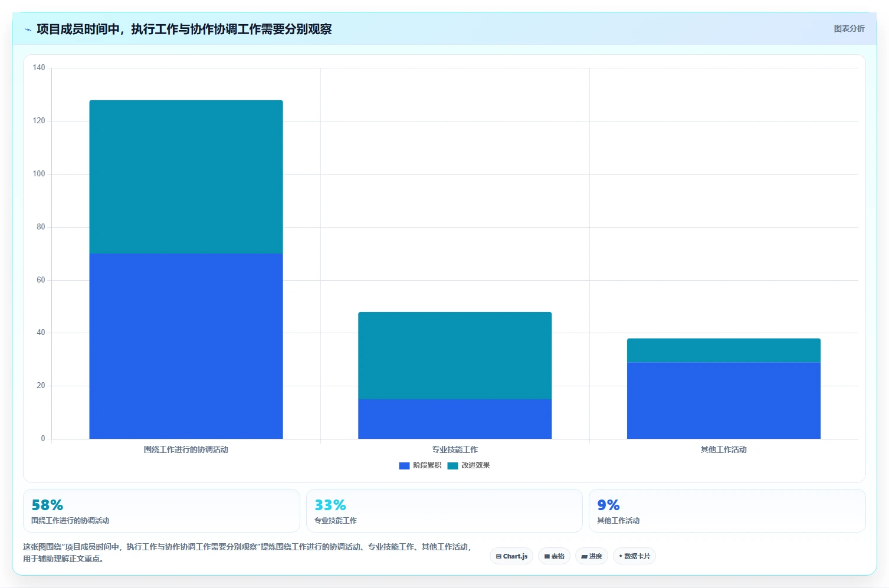This screenshot has width=889, height=588.
Task: Click blue 阶段累积 segment of 围绕工作进行的协调活动 bar
Action: point(186,346)
